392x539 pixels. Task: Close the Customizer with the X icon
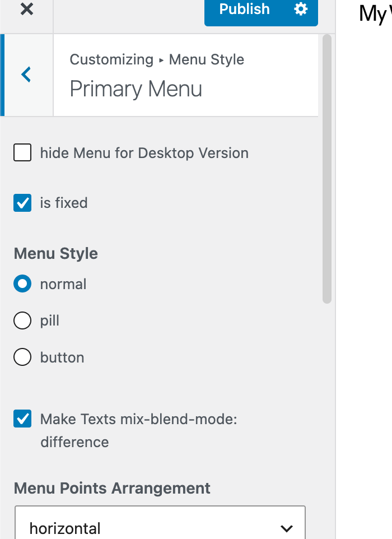point(27,9)
